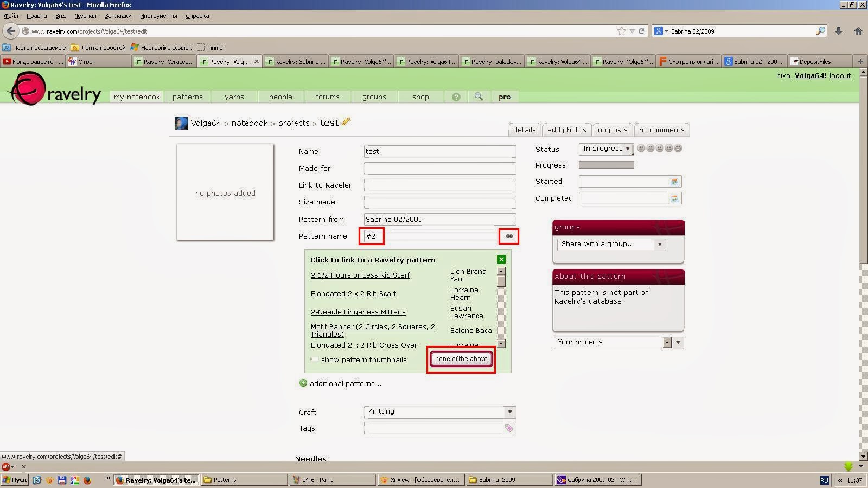Click none of the above button

click(461, 359)
